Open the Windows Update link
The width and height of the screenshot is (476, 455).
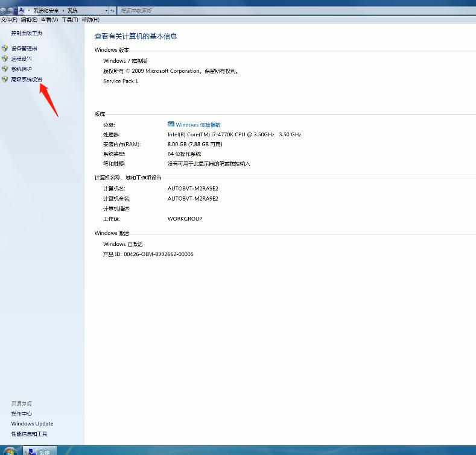32,424
